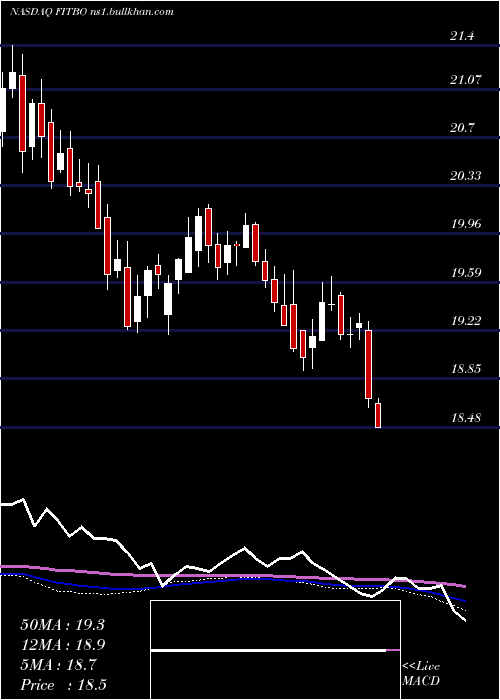Click the NASDAQ FITBO chart title text

click(x=91, y=12)
